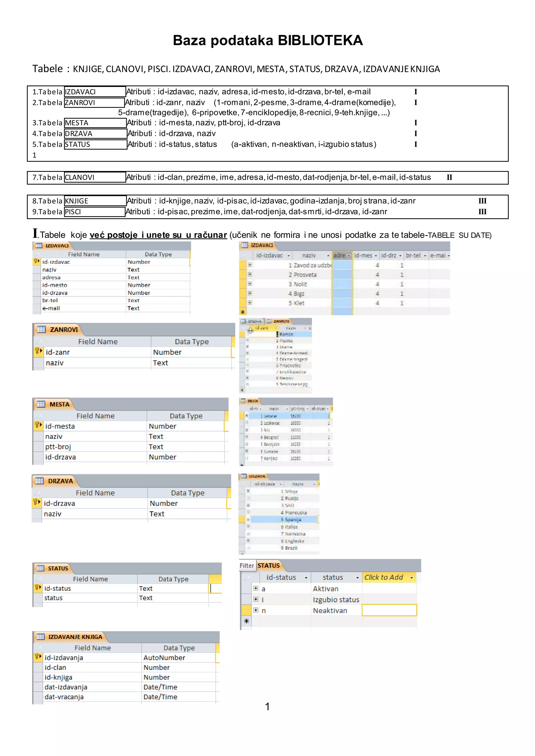Click the Click to Add column header
Screen dimensions: 535x756
pos(384,577)
